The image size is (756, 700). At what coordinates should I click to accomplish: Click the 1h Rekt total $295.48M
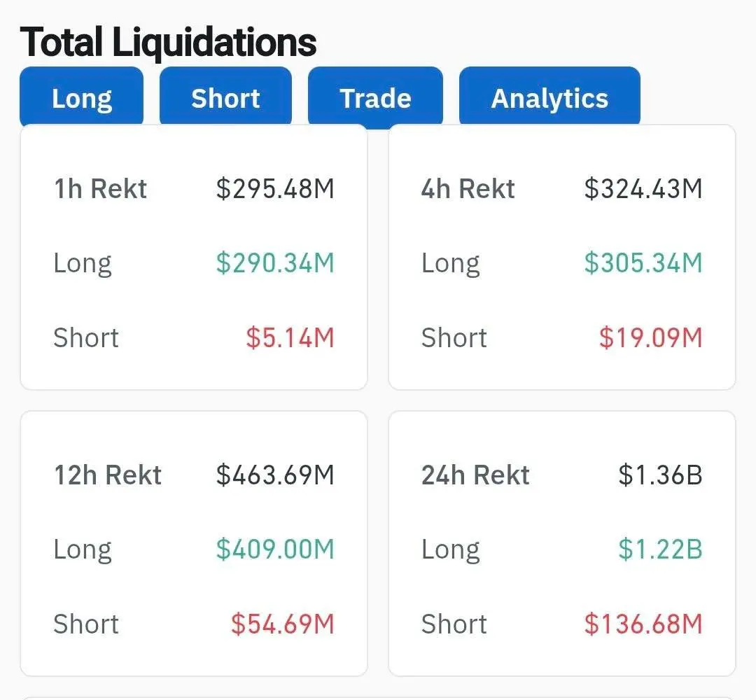pyautogui.click(x=275, y=189)
